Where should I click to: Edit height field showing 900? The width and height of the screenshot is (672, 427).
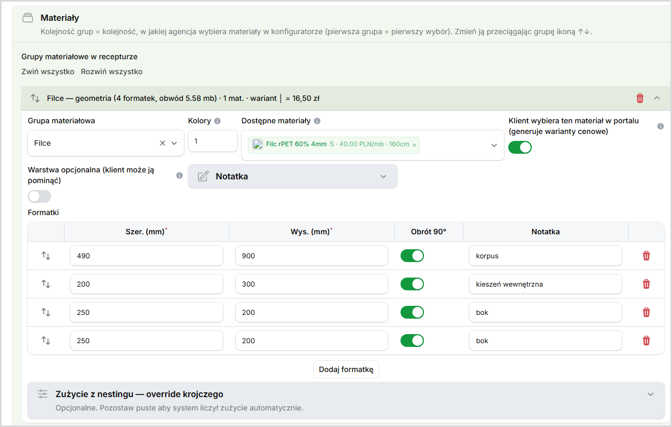(312, 256)
